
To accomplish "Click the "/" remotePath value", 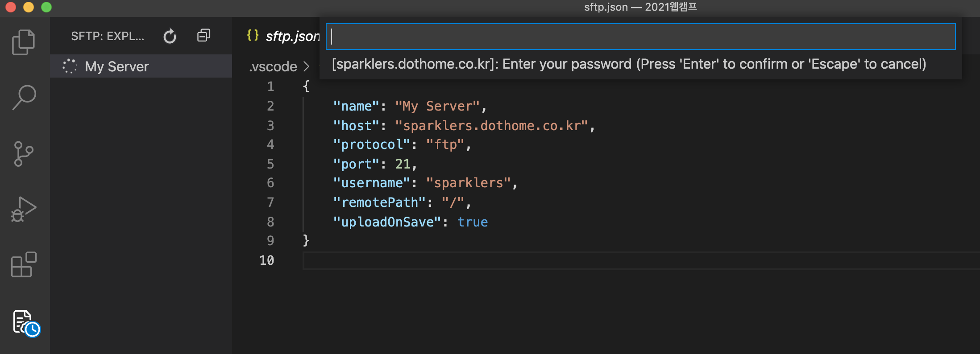I will point(453,202).
